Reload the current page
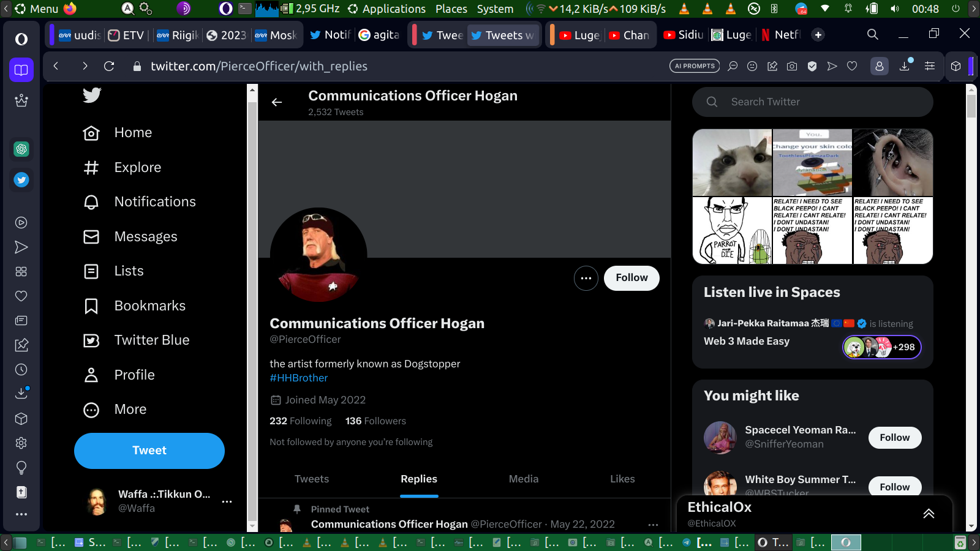This screenshot has height=551, width=980. [x=109, y=66]
